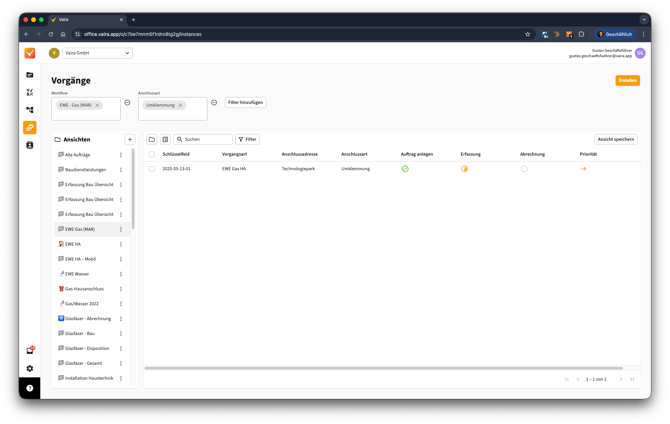The width and height of the screenshot is (670, 424).
Task: Open a new browser tab
Action: 133,20
